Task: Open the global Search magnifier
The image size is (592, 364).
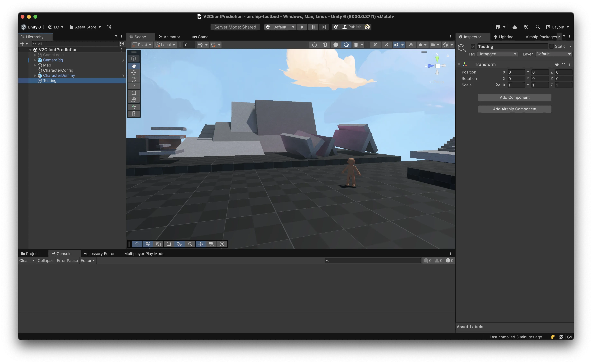Action: 538,27
